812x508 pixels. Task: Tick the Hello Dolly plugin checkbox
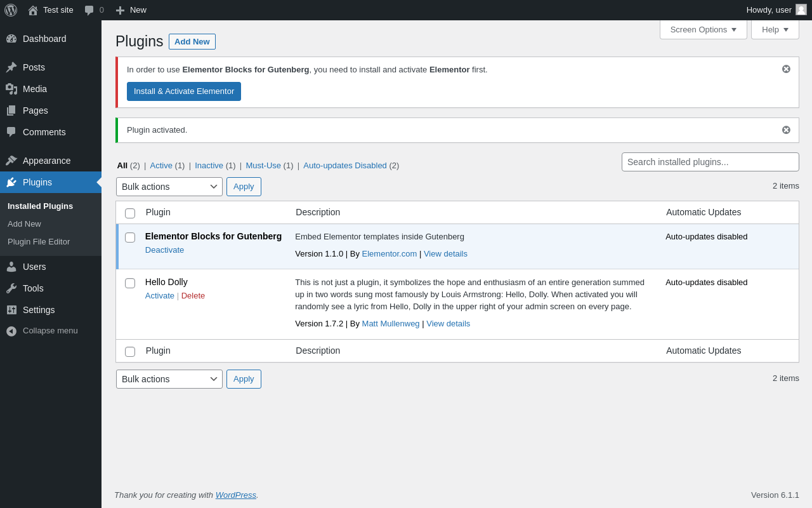(x=130, y=283)
